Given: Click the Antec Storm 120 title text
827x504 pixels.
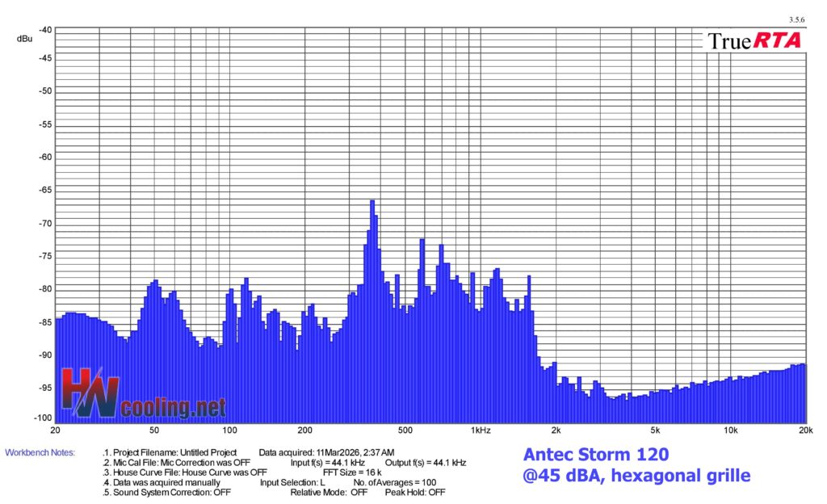Looking at the screenshot, I should point(584,453).
